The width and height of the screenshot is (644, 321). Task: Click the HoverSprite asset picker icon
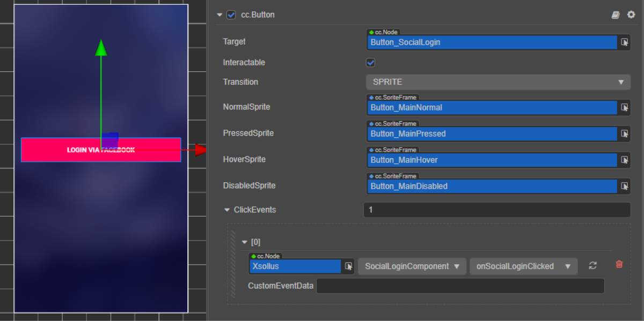coord(624,160)
